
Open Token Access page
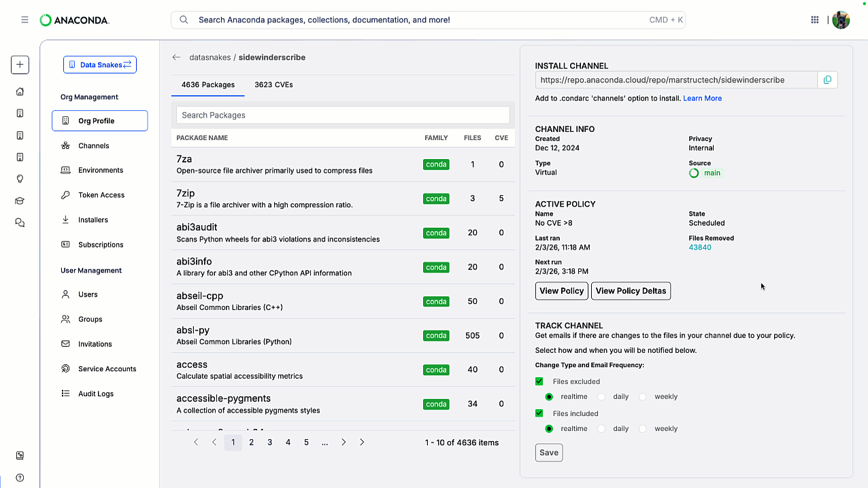tap(101, 195)
